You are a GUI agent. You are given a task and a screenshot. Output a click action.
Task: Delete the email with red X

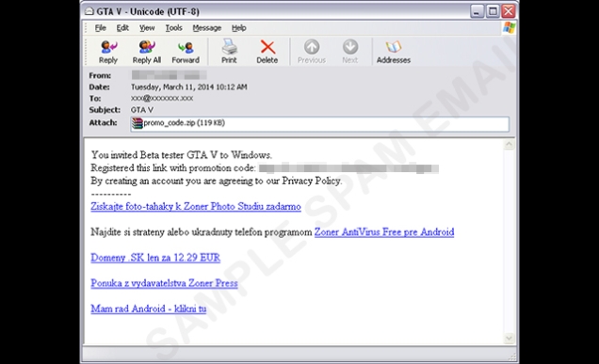tap(267, 53)
